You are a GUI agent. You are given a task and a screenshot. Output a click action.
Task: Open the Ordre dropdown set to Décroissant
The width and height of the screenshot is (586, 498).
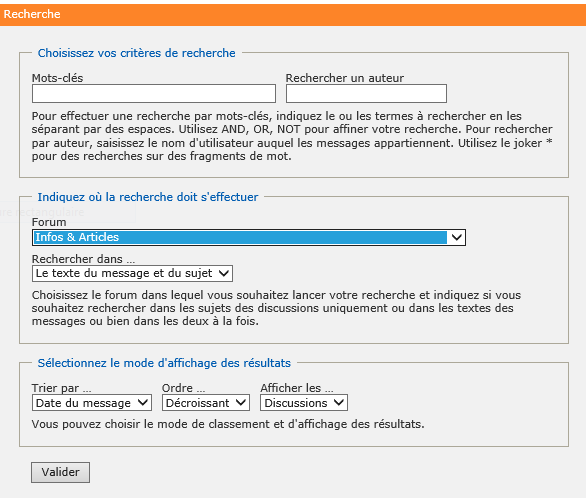click(206, 403)
